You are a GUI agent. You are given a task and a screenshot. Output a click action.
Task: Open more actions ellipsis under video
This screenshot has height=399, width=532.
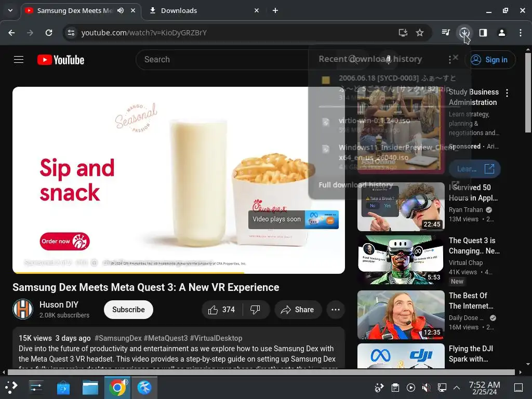pos(336,310)
